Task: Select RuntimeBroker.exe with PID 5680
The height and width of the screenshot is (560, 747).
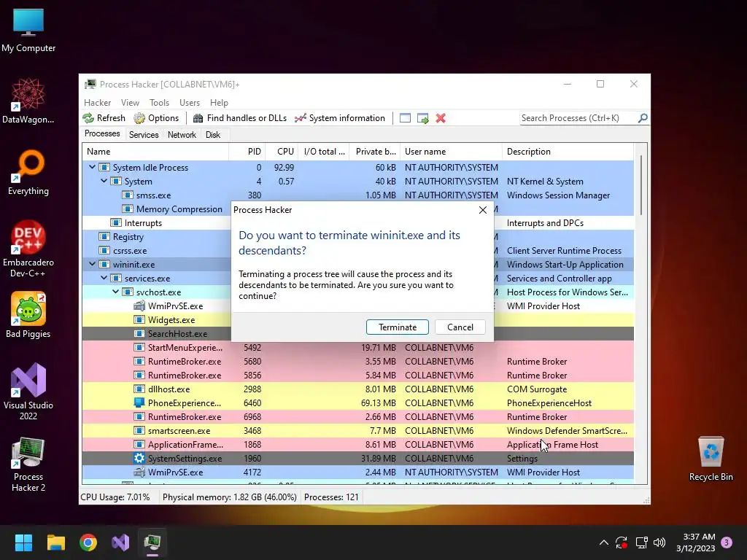Action: (x=357, y=362)
